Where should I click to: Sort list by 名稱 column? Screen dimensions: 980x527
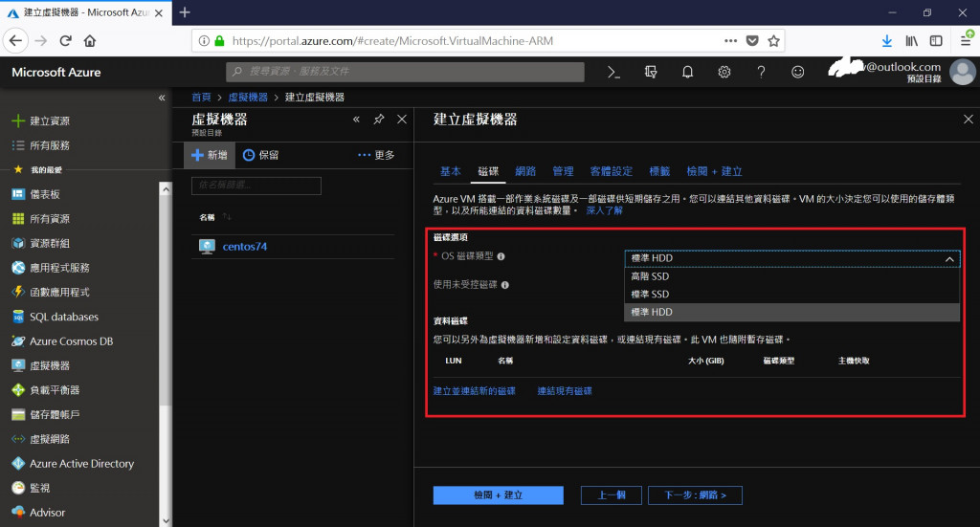point(215,217)
